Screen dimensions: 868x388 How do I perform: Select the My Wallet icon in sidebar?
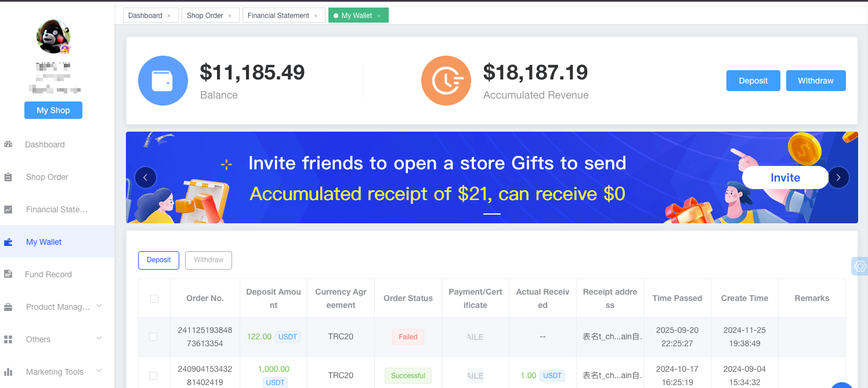pyautogui.click(x=8, y=242)
